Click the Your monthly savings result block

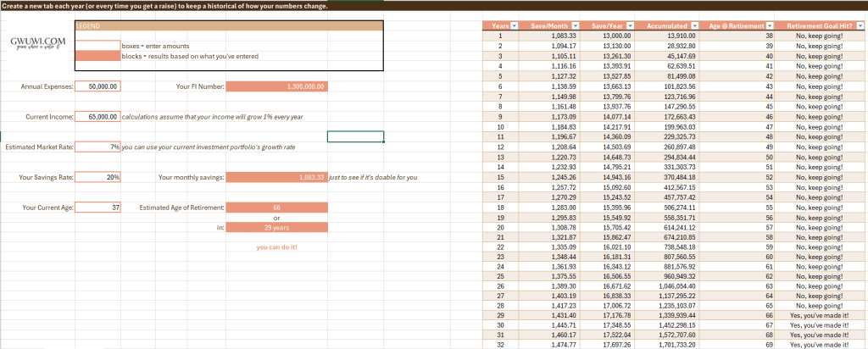point(276,178)
